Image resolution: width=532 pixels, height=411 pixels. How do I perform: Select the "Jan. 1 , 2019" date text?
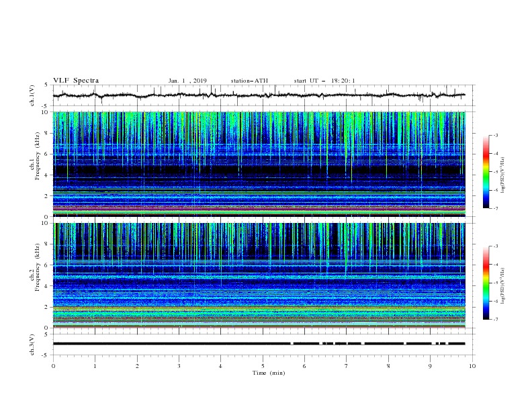(187, 81)
